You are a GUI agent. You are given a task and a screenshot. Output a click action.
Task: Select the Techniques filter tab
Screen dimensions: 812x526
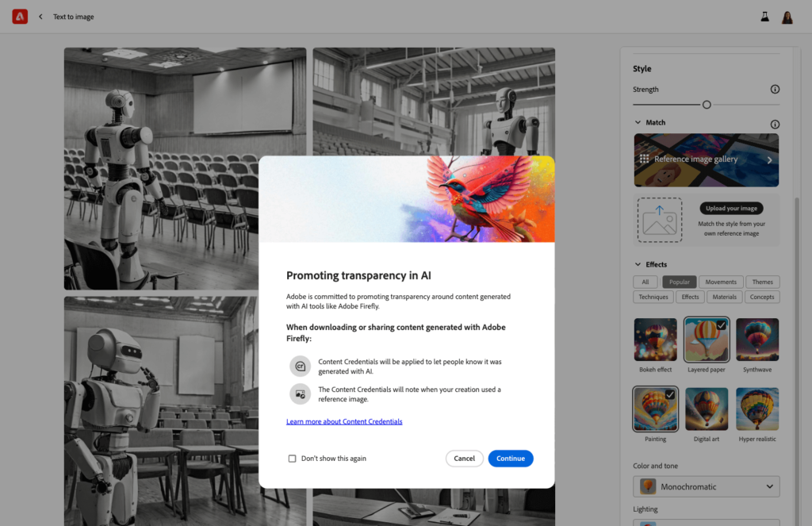653,296
